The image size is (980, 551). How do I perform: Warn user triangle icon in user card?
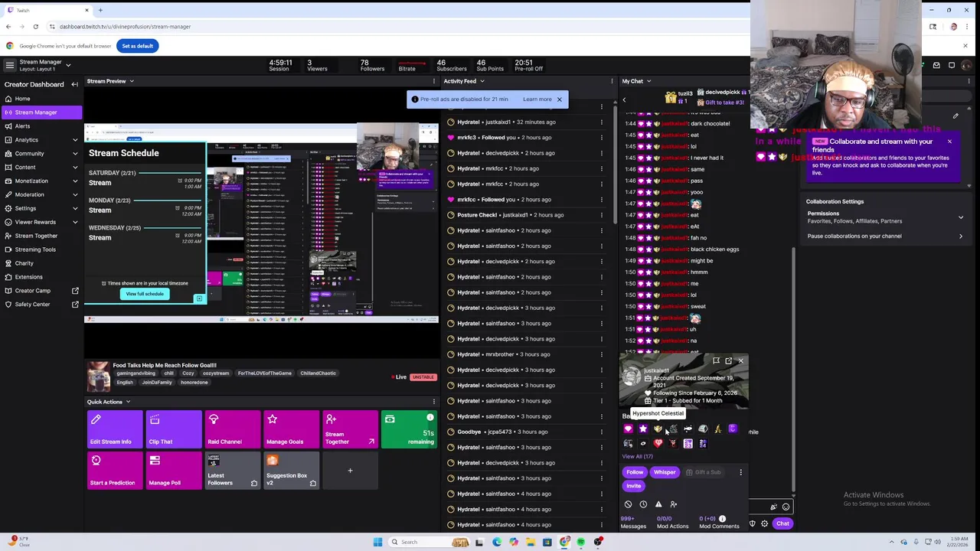point(658,504)
